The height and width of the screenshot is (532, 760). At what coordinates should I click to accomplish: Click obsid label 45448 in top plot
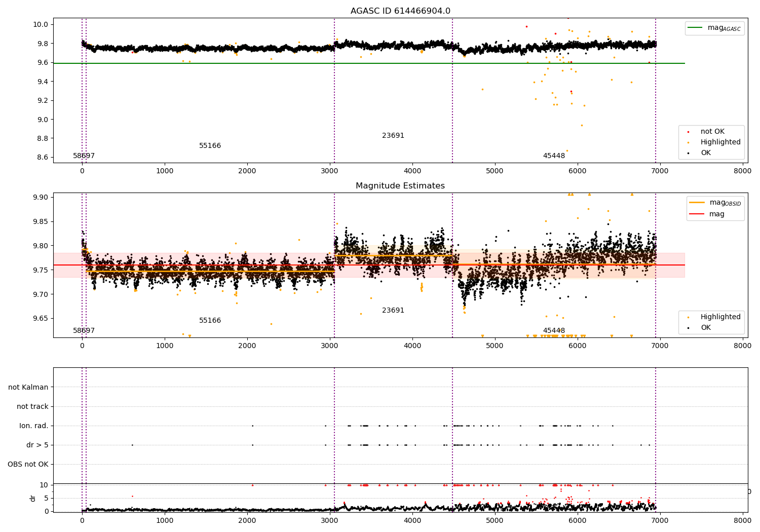554,156
